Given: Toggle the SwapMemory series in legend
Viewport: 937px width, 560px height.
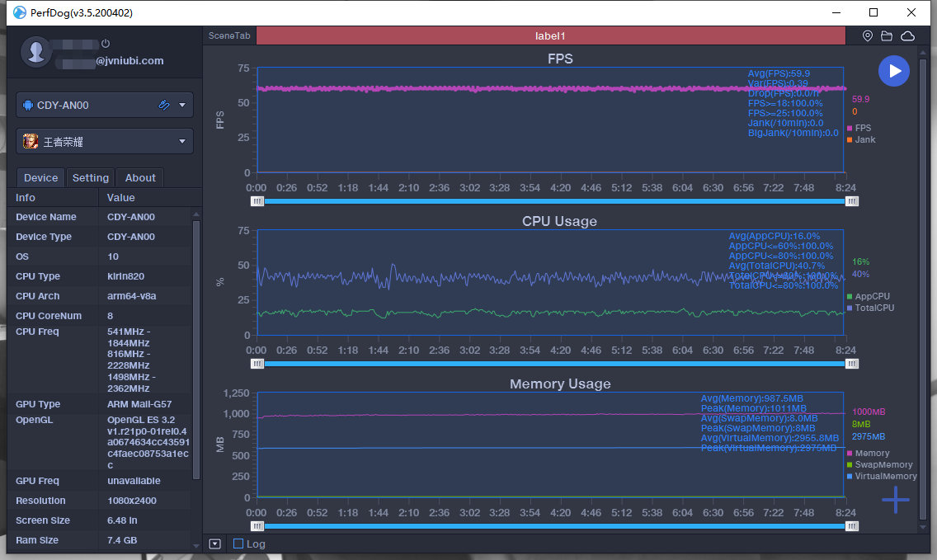Looking at the screenshot, I should coord(883,465).
